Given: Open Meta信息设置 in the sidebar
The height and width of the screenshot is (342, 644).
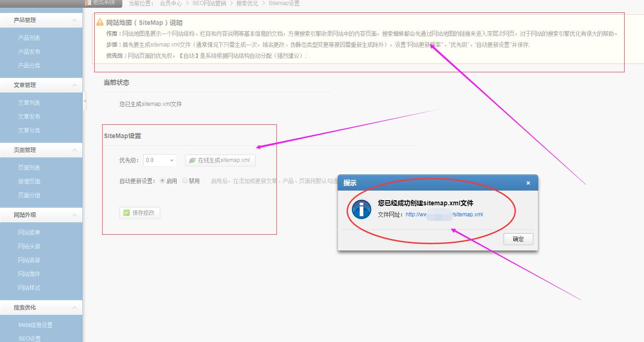Looking at the screenshot, I should point(35,325).
